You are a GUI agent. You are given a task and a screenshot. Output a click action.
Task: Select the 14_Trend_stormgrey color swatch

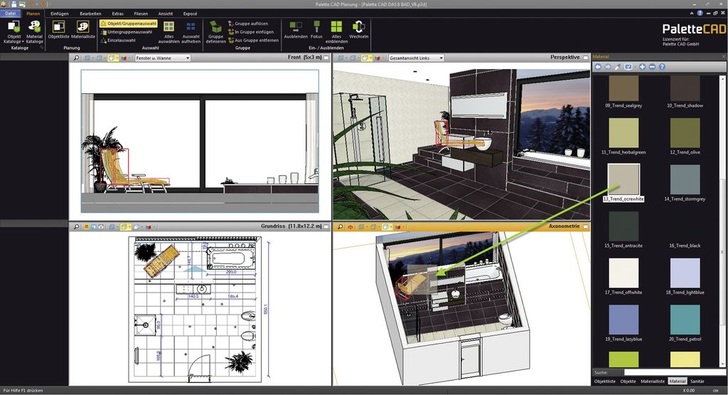685,180
